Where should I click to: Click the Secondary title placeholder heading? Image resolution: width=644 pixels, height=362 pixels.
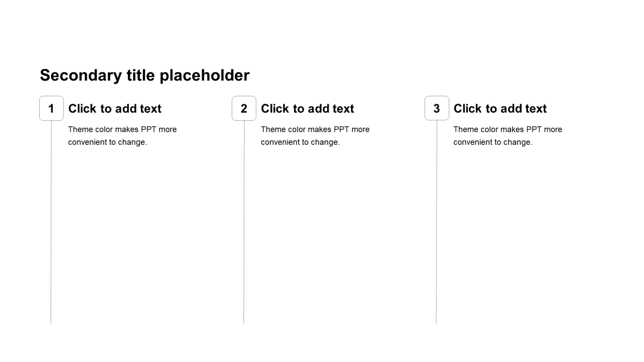(x=144, y=75)
